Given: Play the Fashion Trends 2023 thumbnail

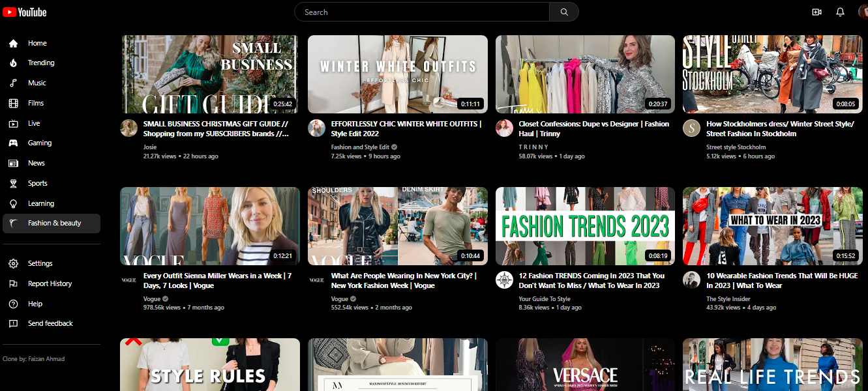Looking at the screenshot, I should (586, 226).
